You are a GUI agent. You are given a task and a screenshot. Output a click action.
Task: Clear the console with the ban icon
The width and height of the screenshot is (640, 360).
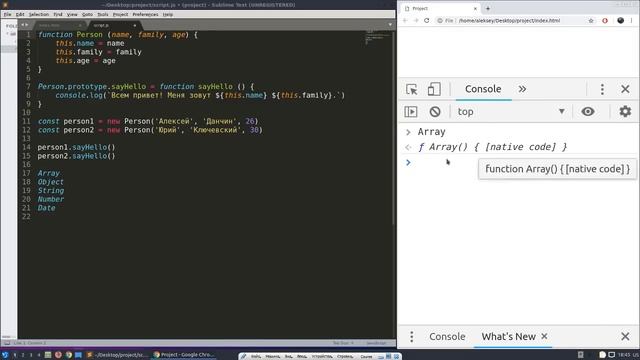point(435,111)
